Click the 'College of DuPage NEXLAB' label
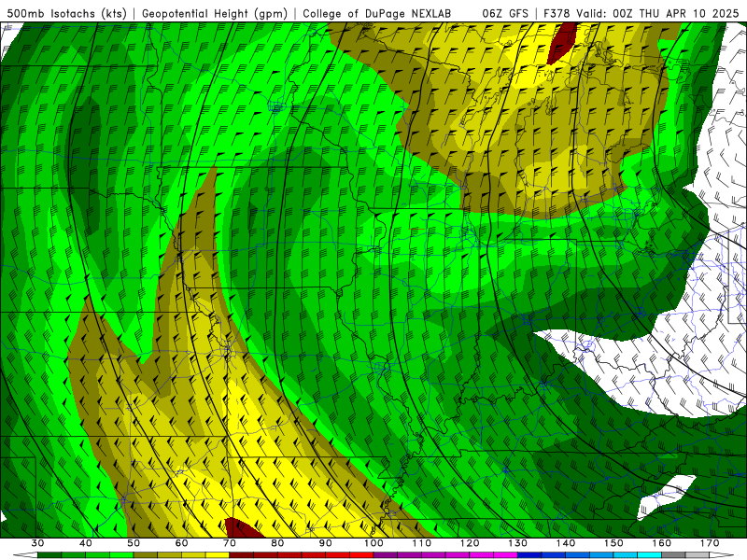Viewport: 747px width, 560px height. point(377,13)
